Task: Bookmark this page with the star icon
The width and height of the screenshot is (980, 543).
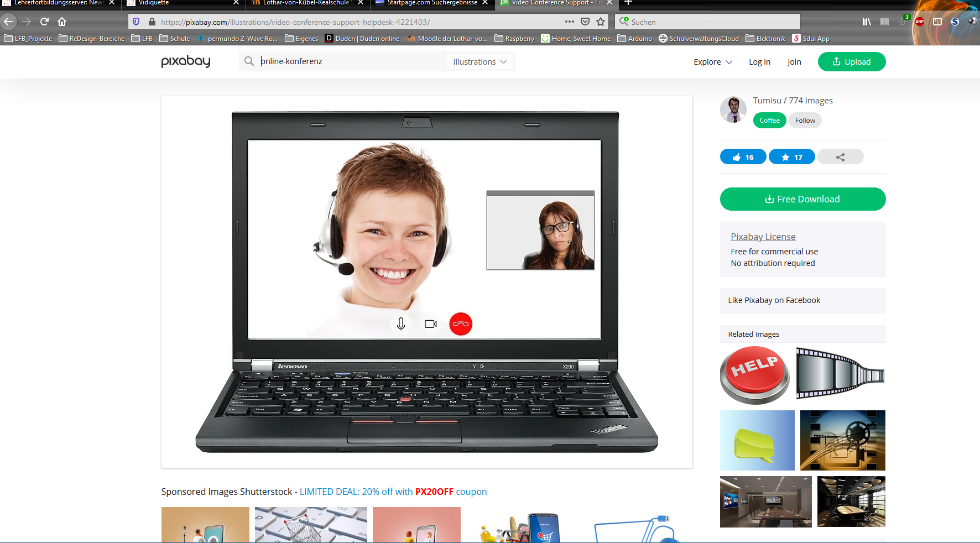Action: coord(601,22)
